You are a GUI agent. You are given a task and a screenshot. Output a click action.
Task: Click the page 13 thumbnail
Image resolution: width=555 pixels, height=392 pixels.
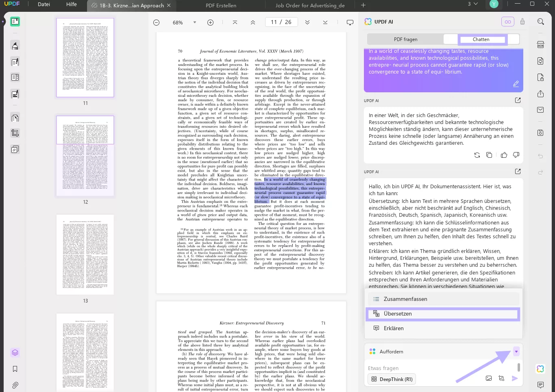pyautogui.click(x=85, y=255)
